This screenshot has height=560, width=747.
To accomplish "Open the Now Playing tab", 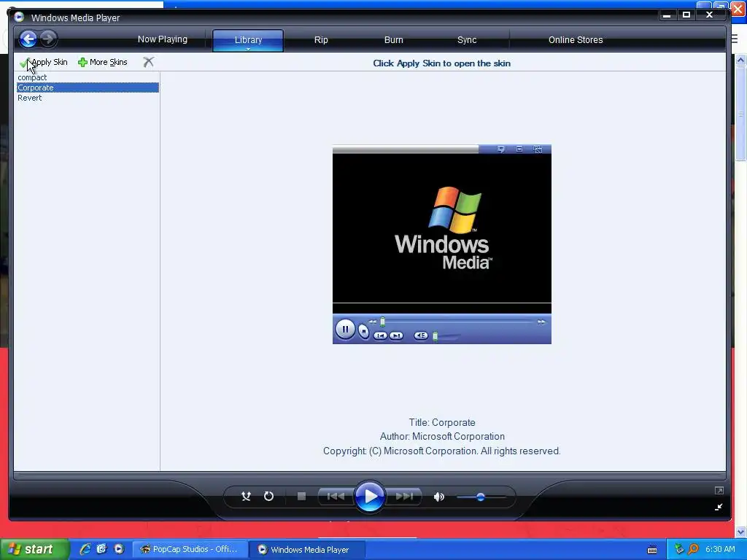I will coord(163,39).
